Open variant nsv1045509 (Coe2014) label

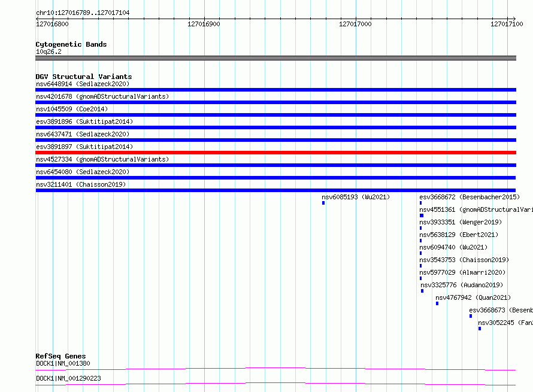tap(72, 109)
